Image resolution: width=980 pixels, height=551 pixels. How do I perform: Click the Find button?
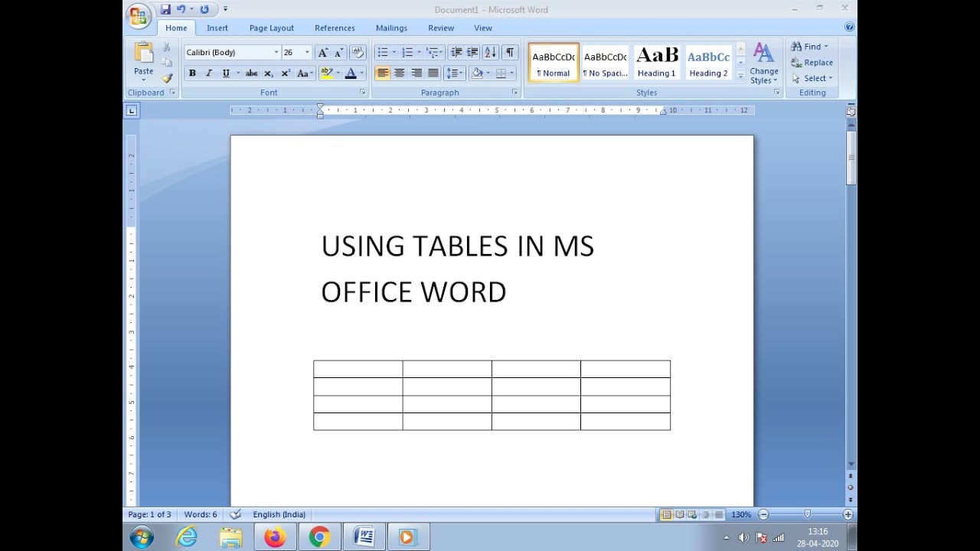tap(810, 47)
